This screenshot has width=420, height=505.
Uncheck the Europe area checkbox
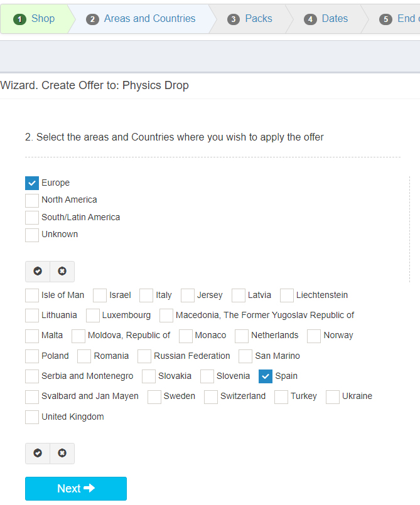[x=32, y=183]
